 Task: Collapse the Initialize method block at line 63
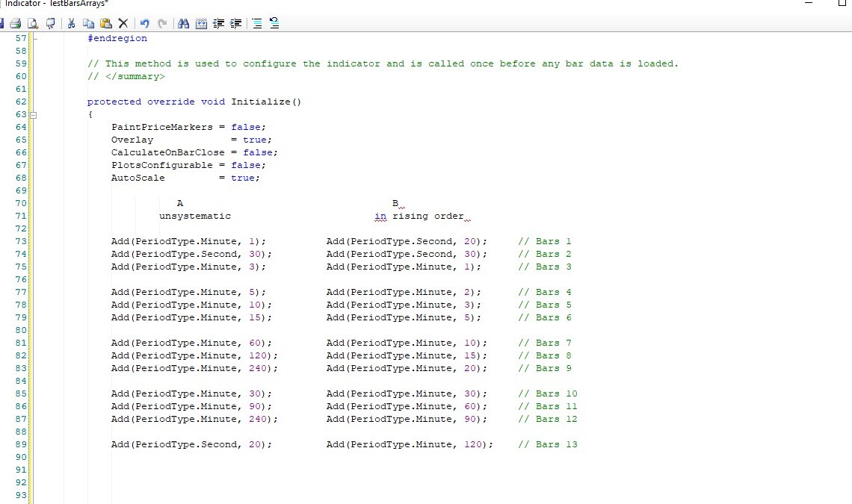click(33, 114)
